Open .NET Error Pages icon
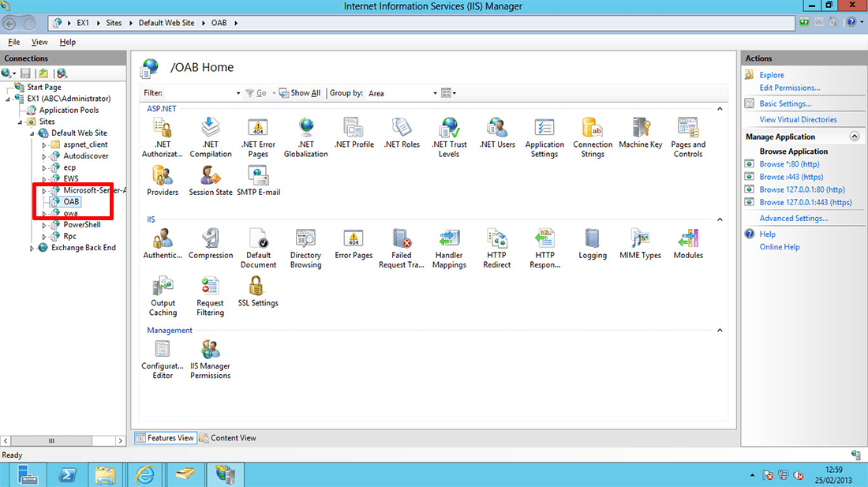 coord(258,138)
